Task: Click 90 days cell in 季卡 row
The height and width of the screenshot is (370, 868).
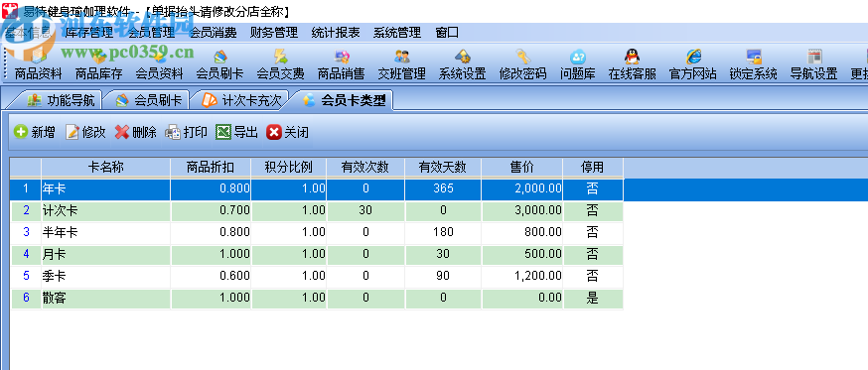Action: click(x=443, y=276)
